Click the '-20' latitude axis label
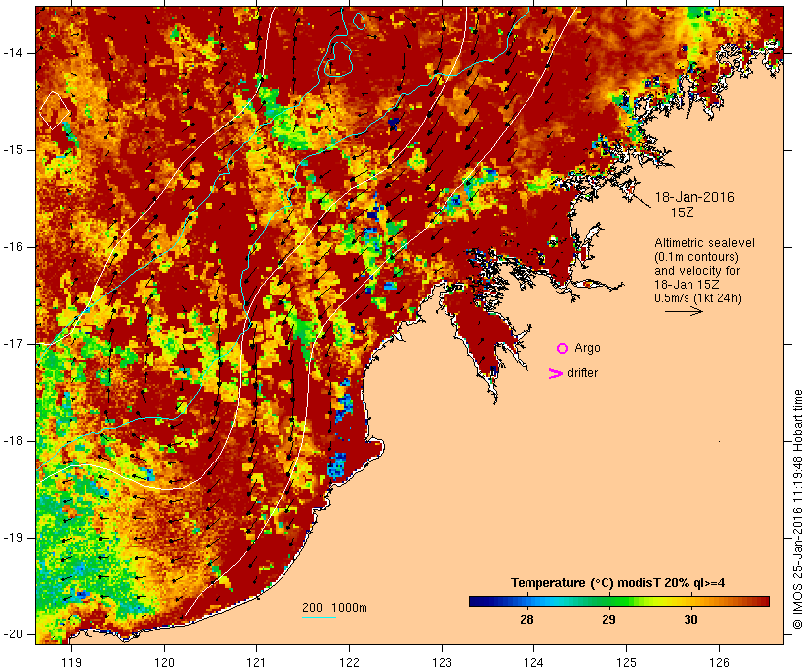The height and width of the screenshot is (672, 810). (x=13, y=634)
